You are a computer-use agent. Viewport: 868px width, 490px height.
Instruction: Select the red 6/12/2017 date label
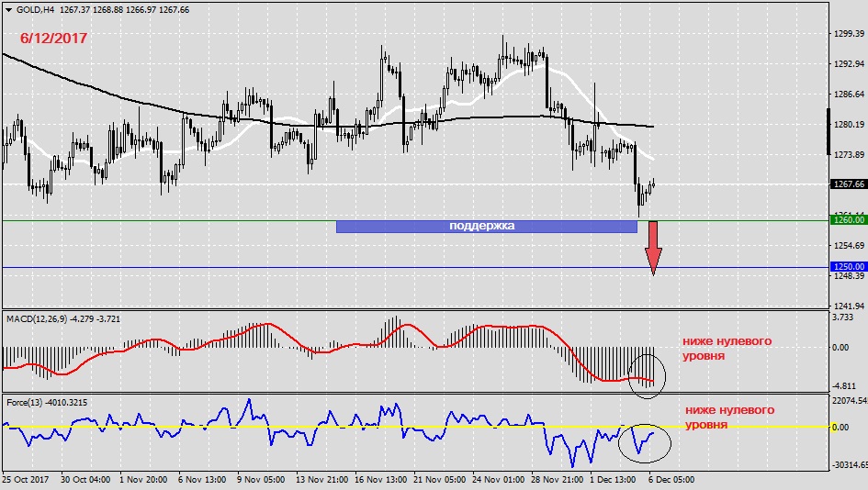55,39
